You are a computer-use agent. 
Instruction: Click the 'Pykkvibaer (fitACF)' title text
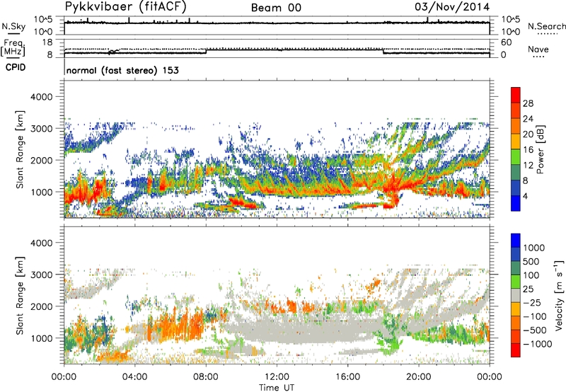[126, 7]
